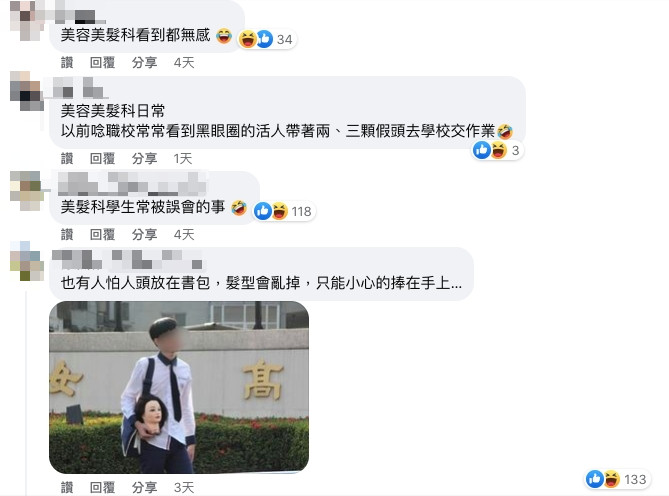This screenshot has width=669, height=496.
Task: Reply to the comment with mannequin photo
Action: [x=102, y=487]
